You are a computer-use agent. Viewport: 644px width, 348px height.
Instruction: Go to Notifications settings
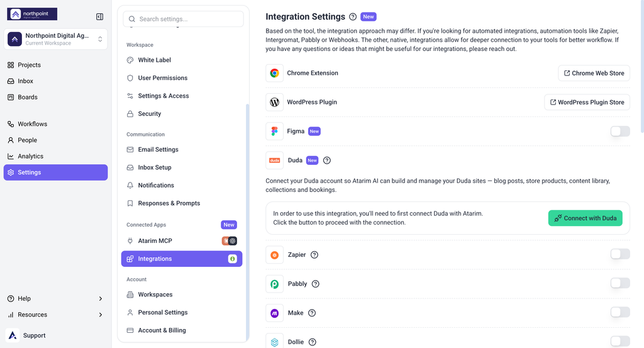[182, 185]
